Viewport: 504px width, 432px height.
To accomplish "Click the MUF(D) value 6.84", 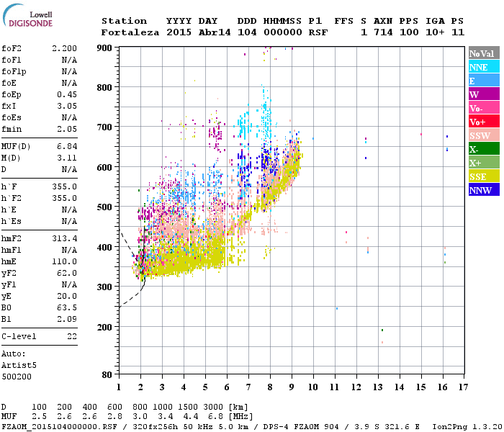I will 67,147.
